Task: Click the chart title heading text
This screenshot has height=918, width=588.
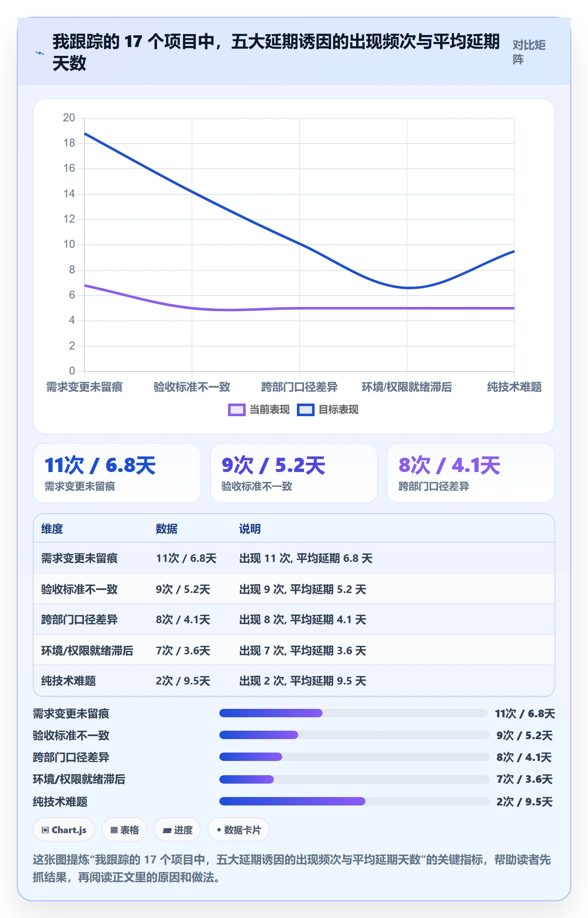Action: (276, 52)
